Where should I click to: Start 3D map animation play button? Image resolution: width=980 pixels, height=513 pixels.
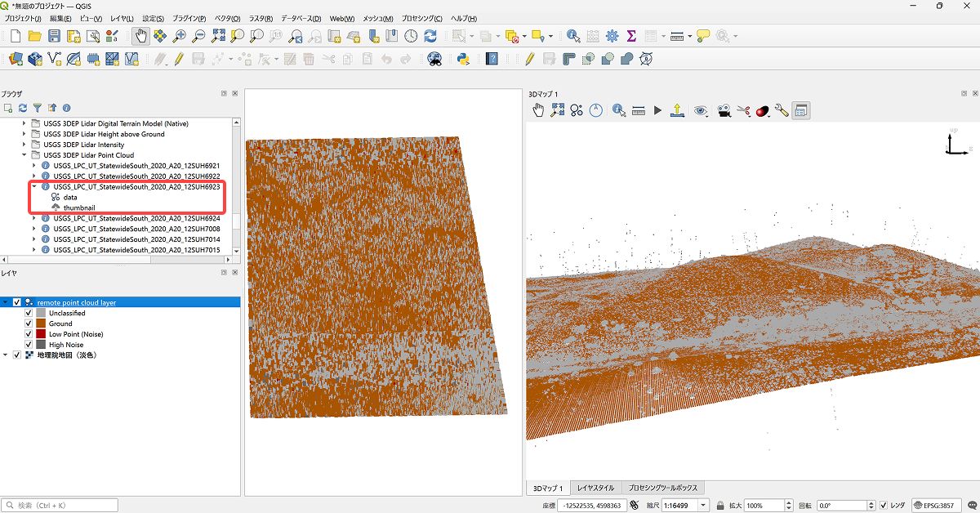tap(657, 110)
